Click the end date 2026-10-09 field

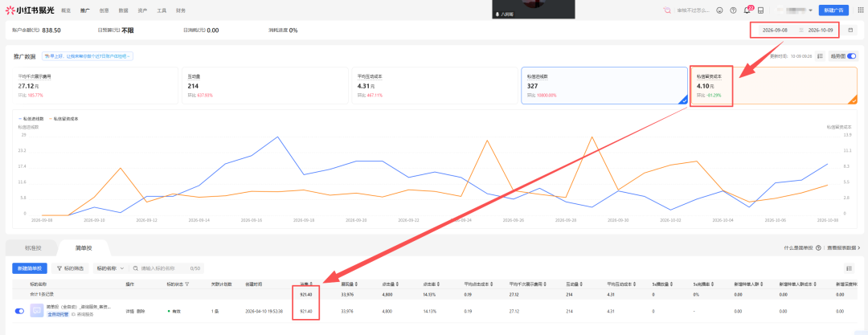pos(821,30)
